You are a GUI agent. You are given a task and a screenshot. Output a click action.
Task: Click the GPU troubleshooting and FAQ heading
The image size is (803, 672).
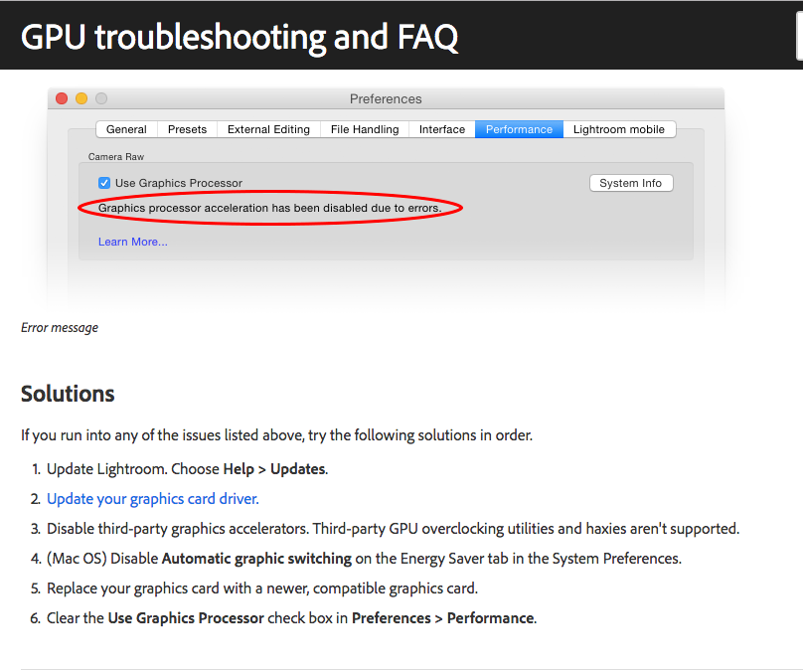240,38
